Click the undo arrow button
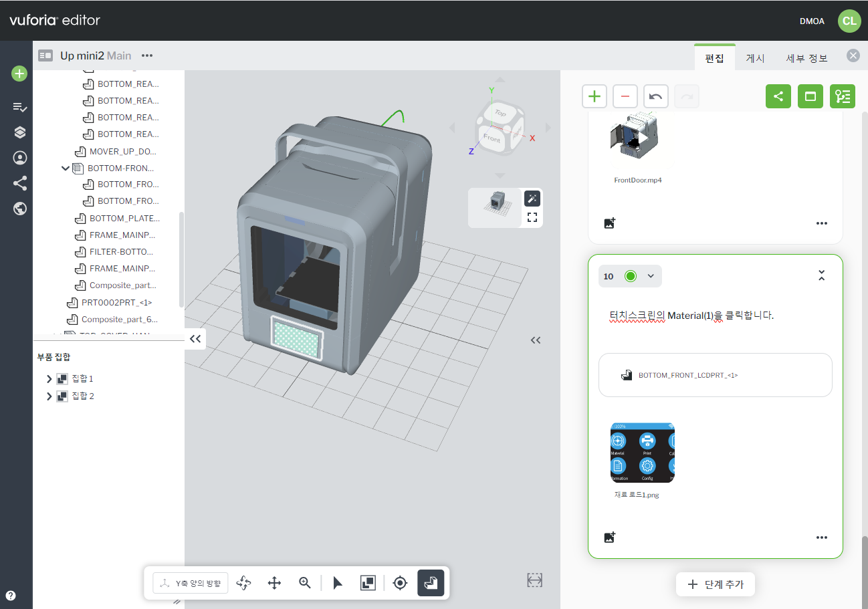Viewport: 868px width, 609px height. tap(656, 96)
